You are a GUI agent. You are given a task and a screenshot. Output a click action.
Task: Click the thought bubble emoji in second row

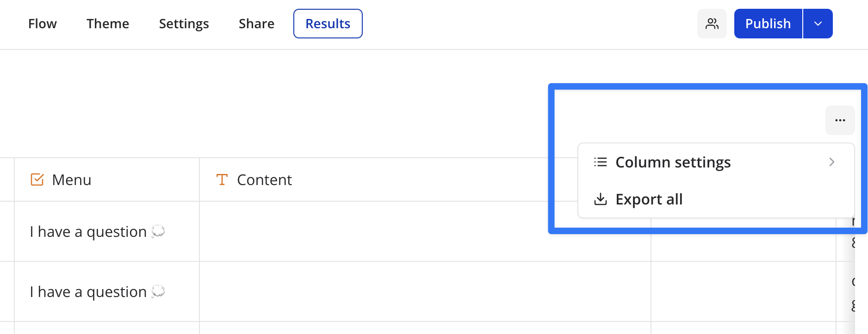(x=158, y=291)
